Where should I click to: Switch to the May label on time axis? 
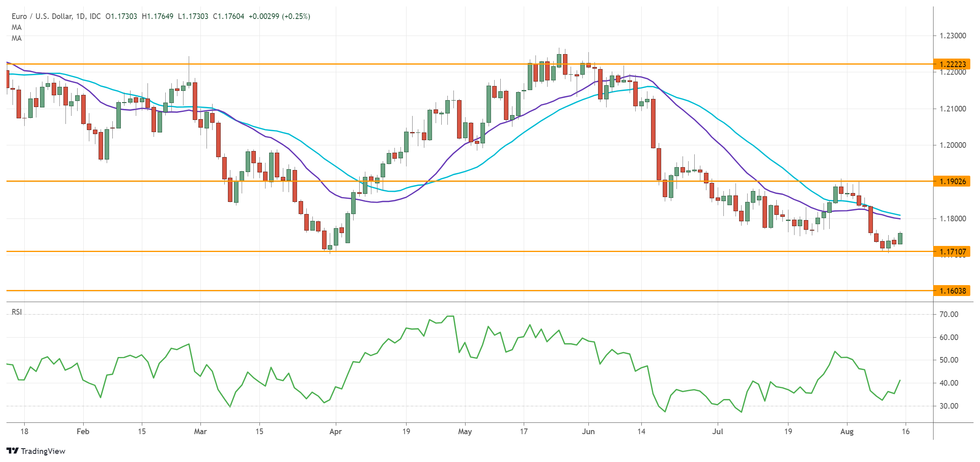click(x=465, y=431)
